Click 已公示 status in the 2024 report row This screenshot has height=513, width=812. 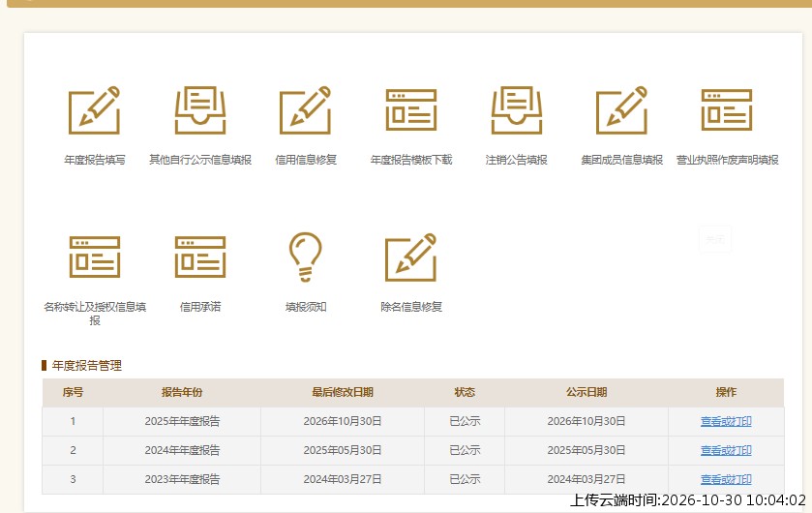pos(465,450)
